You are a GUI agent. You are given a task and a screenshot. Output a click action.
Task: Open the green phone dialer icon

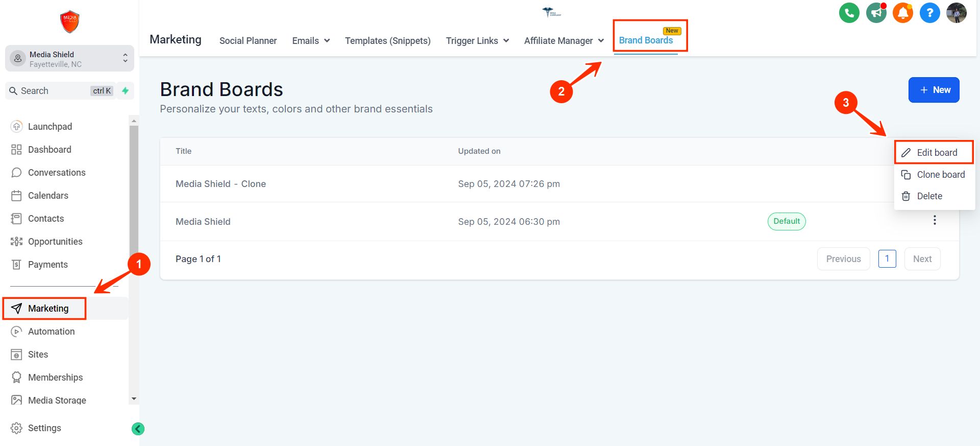pos(849,13)
